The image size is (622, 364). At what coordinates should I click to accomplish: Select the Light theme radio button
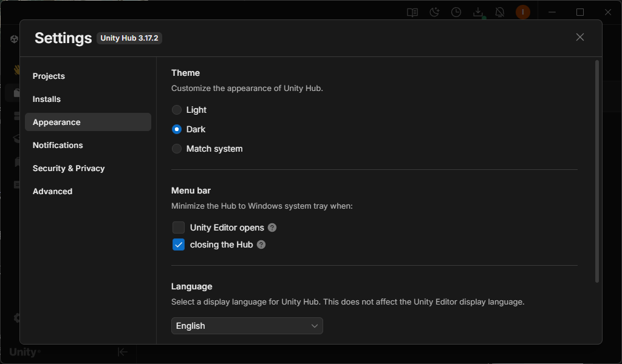click(x=177, y=110)
